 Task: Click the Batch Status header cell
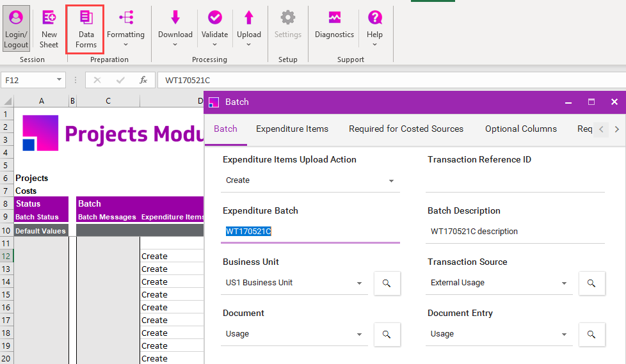pyautogui.click(x=41, y=217)
